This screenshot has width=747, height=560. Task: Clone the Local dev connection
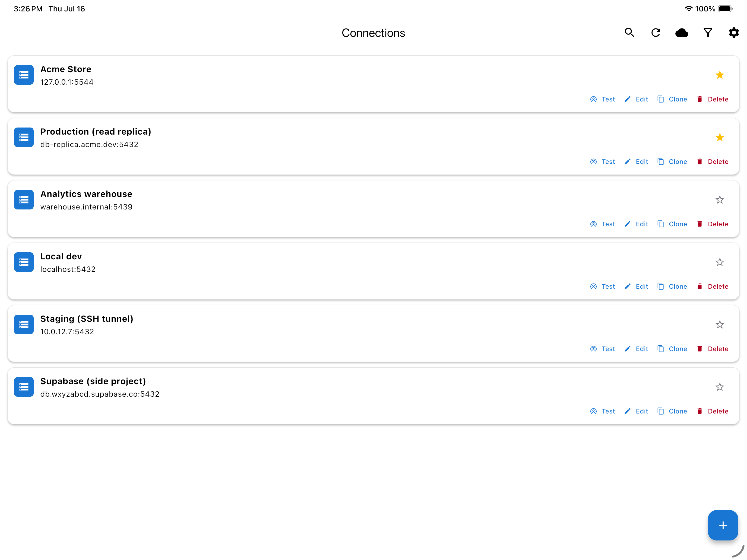[672, 287]
